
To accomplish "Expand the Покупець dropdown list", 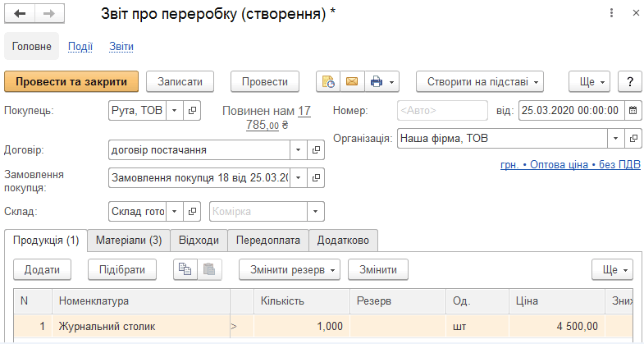I will (x=175, y=111).
